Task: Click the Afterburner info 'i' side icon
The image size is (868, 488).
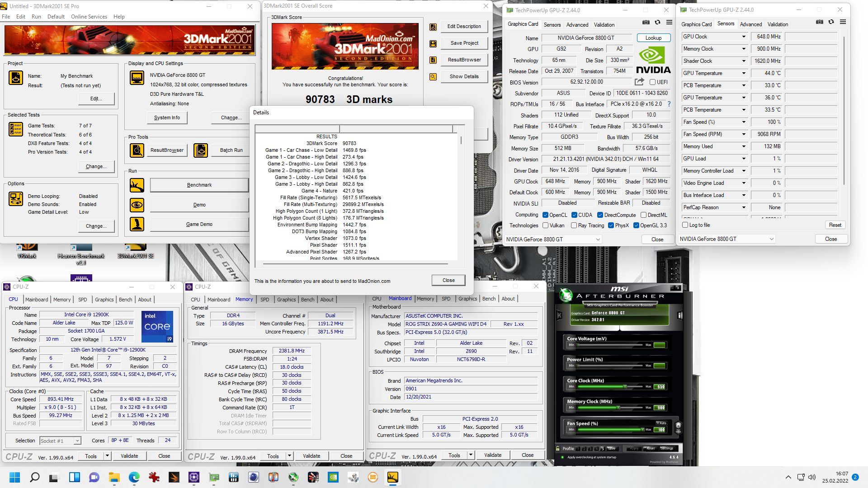Action: click(x=679, y=315)
